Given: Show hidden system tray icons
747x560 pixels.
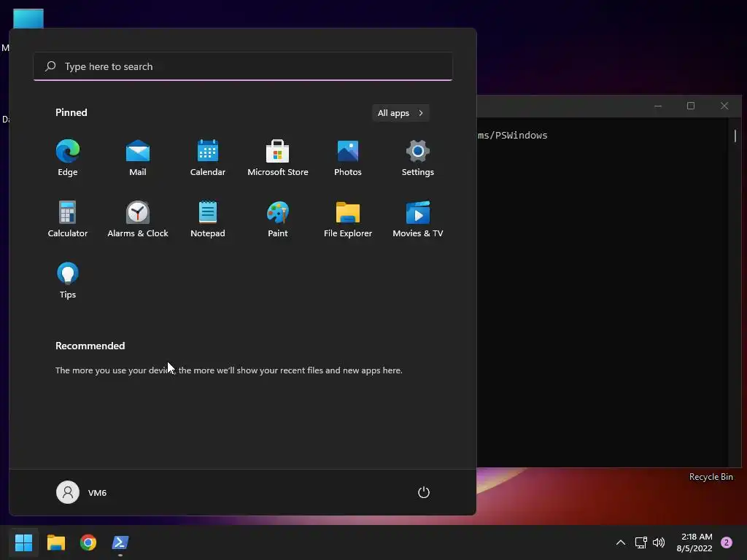Looking at the screenshot, I should [x=621, y=542].
